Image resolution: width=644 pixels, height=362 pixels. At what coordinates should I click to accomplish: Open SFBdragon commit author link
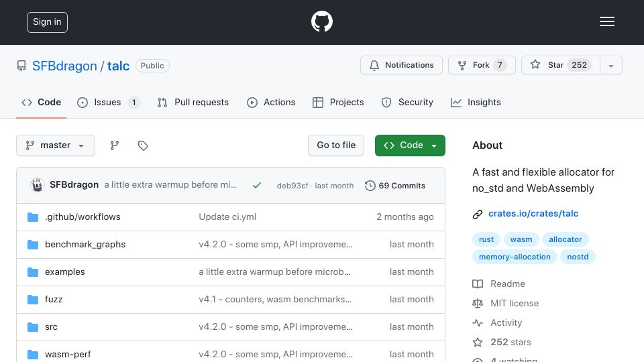(x=74, y=185)
